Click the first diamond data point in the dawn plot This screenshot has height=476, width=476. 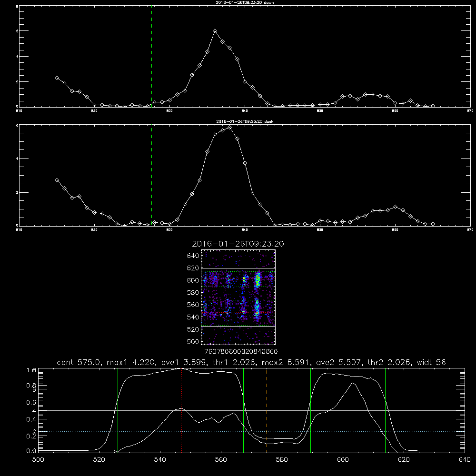pyautogui.click(x=57, y=78)
